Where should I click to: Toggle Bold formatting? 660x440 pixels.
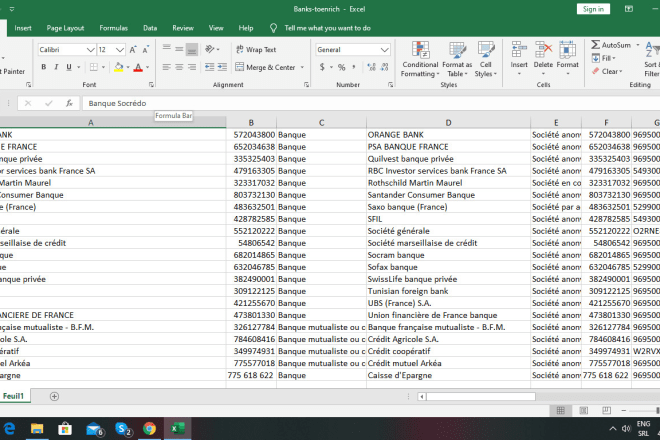43,67
